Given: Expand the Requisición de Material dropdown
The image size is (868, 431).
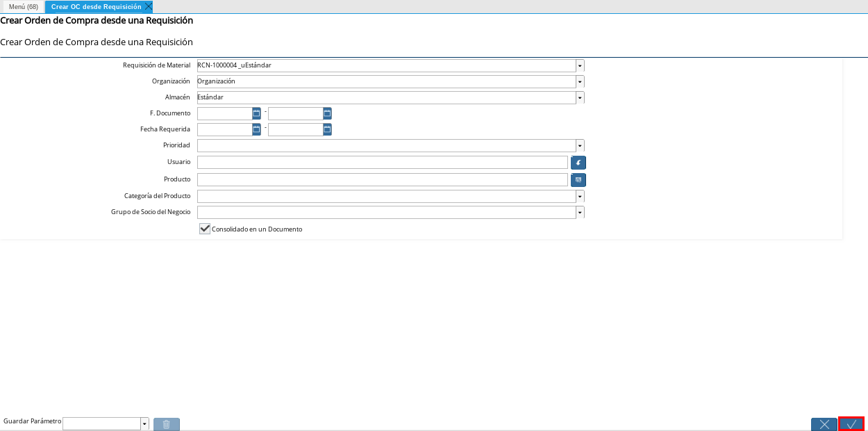Looking at the screenshot, I should click(580, 65).
